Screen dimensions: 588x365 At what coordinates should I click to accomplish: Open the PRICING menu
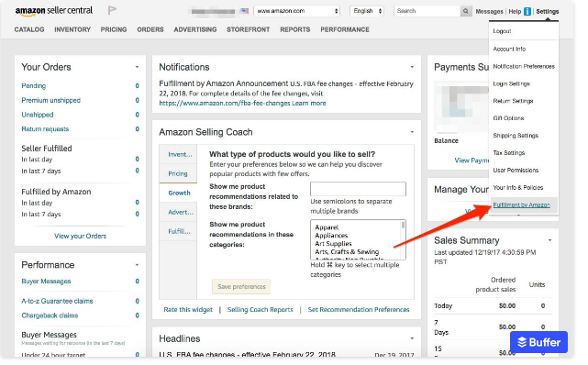pos(114,29)
